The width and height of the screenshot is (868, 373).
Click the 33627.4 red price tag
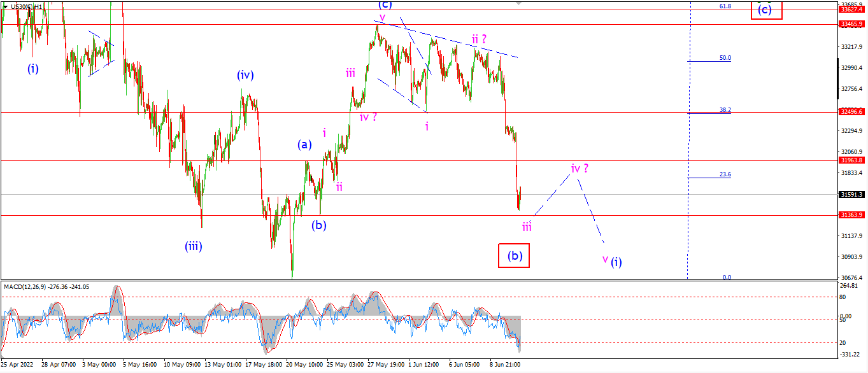(x=852, y=10)
